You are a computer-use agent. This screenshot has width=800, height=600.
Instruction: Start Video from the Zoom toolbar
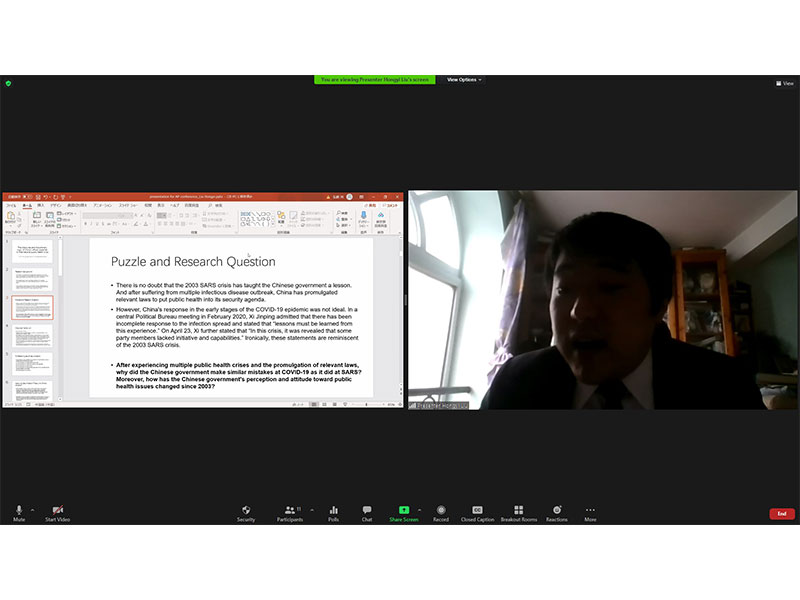click(57, 511)
